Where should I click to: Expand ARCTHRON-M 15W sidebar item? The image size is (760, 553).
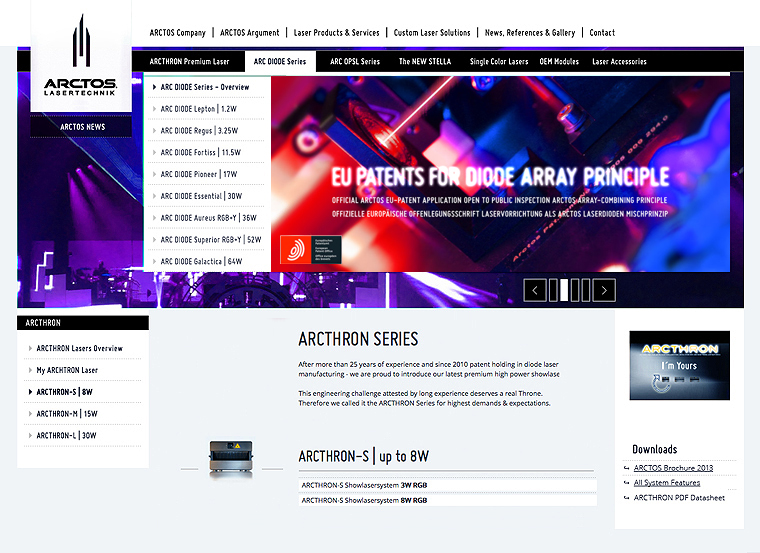(x=67, y=414)
